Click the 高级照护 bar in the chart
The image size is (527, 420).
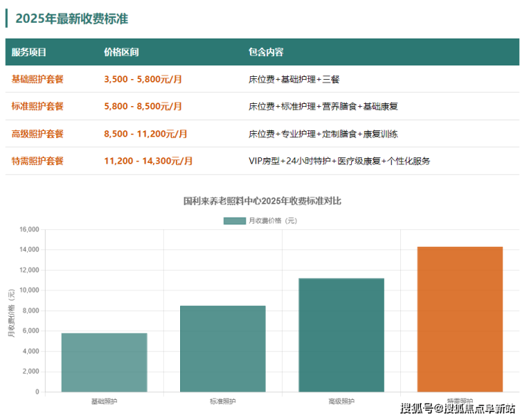click(x=341, y=335)
